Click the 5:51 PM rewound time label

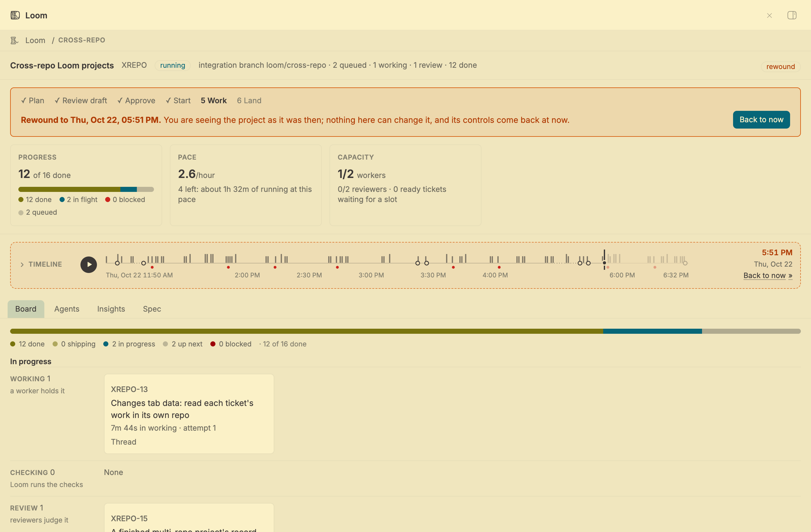(x=777, y=252)
